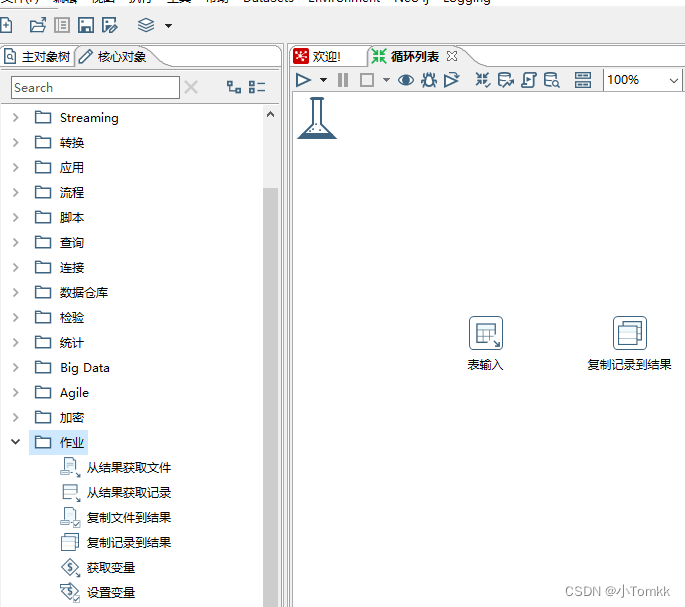Select 获取变量 in the tree

(x=111, y=568)
